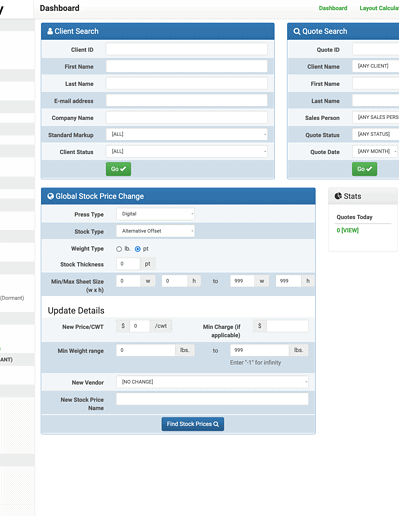Select the lb. weight type radio button

pyautogui.click(x=119, y=249)
